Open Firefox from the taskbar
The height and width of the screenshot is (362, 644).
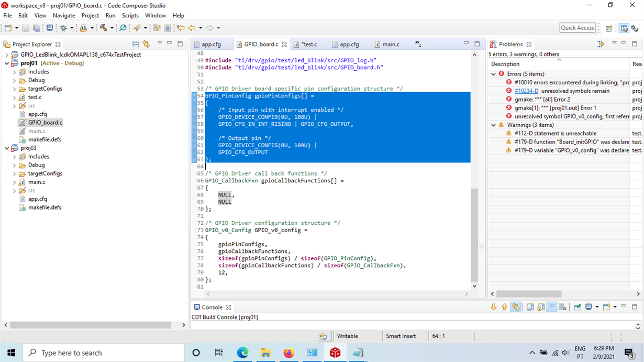tap(288, 353)
